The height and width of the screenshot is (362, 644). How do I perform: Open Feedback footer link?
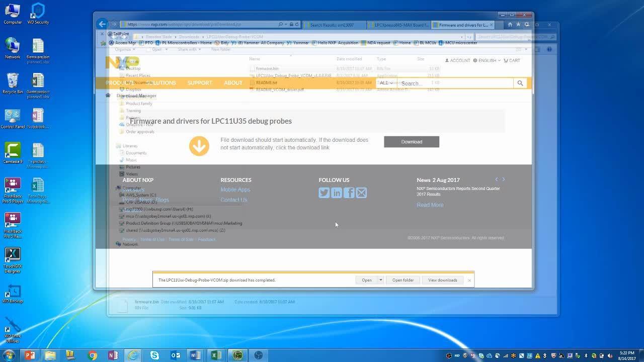tap(207, 239)
